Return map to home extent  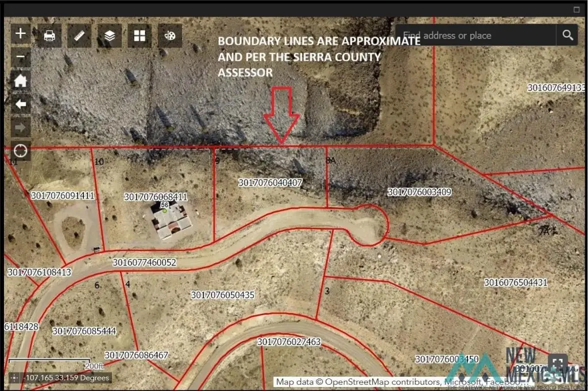(x=21, y=80)
